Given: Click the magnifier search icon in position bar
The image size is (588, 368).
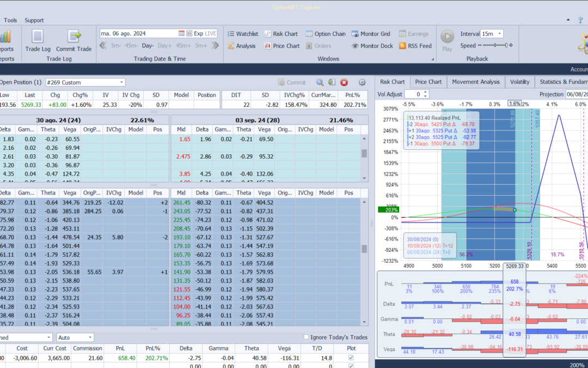Looking at the screenshot, I should [320, 82].
